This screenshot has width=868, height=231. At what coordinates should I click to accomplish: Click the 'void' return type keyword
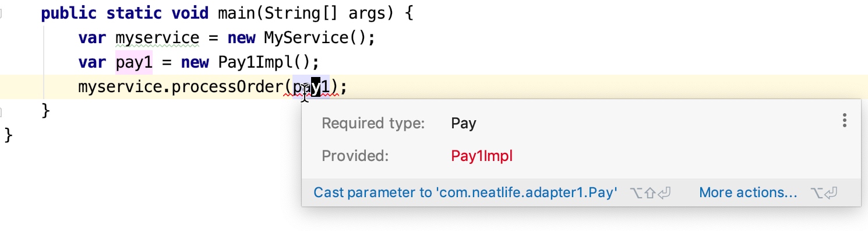(x=190, y=13)
